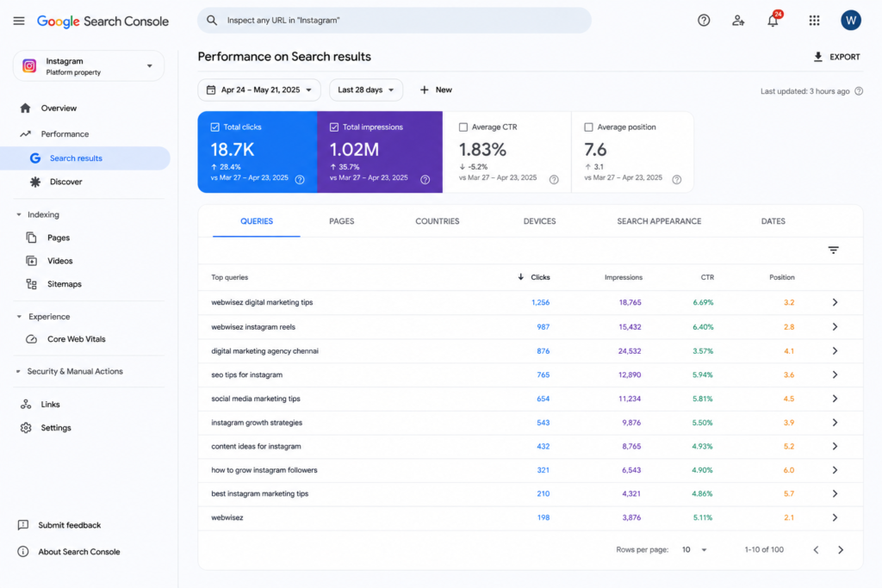This screenshot has width=882, height=588.
Task: Open the rows per page dropdown
Action: [693, 550]
